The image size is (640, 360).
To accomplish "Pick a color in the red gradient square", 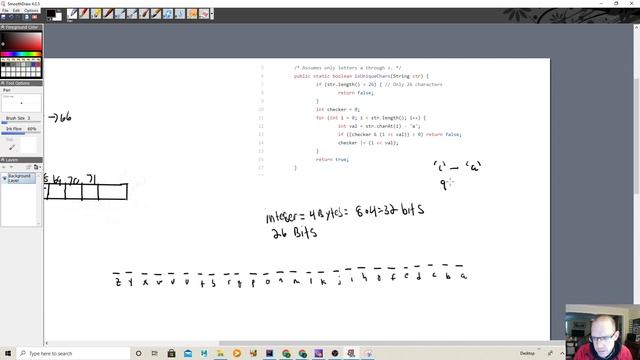I will (21, 41).
